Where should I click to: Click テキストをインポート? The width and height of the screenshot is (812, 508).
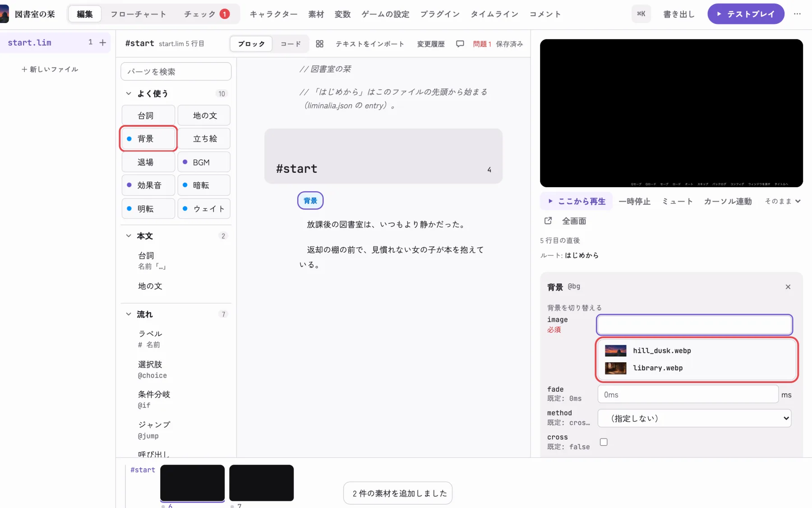point(369,44)
